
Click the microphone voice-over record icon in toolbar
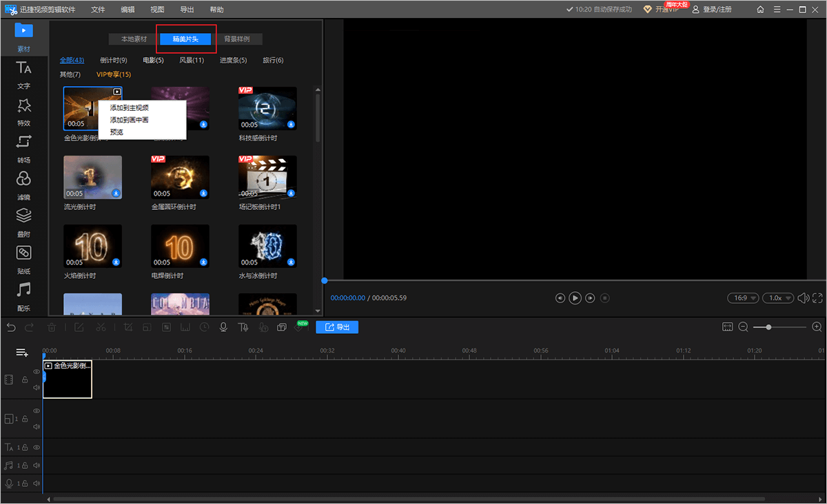click(x=223, y=327)
